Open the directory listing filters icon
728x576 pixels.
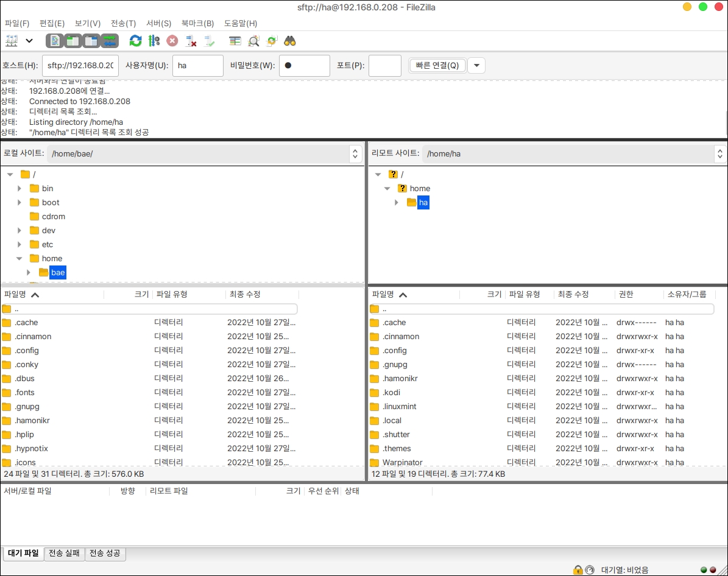point(235,41)
